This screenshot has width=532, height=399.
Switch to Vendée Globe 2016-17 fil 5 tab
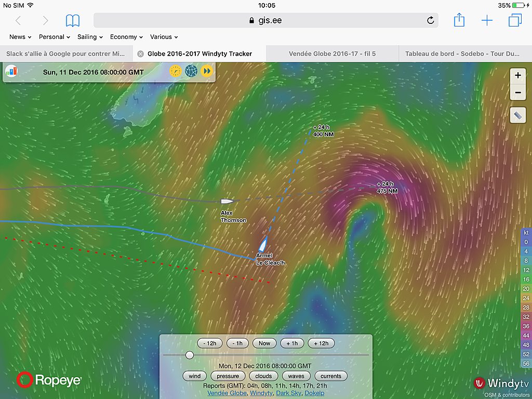pyautogui.click(x=332, y=54)
